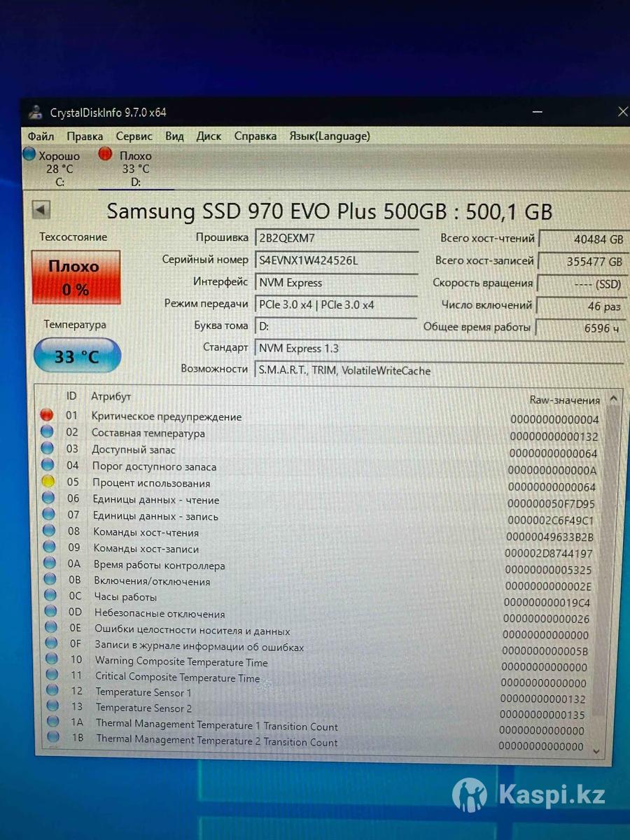Click the firmware field 2B2QEXM7
The image size is (630, 840).
click(x=336, y=238)
